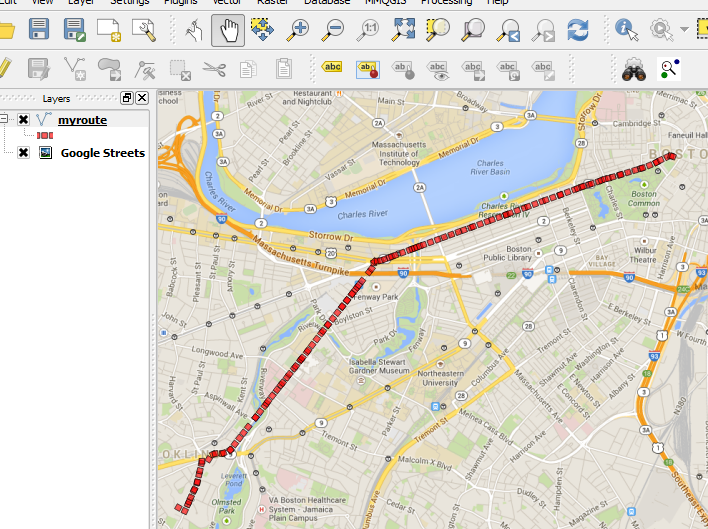Open the Settings menu
The width and height of the screenshot is (708, 529).
point(130,2)
